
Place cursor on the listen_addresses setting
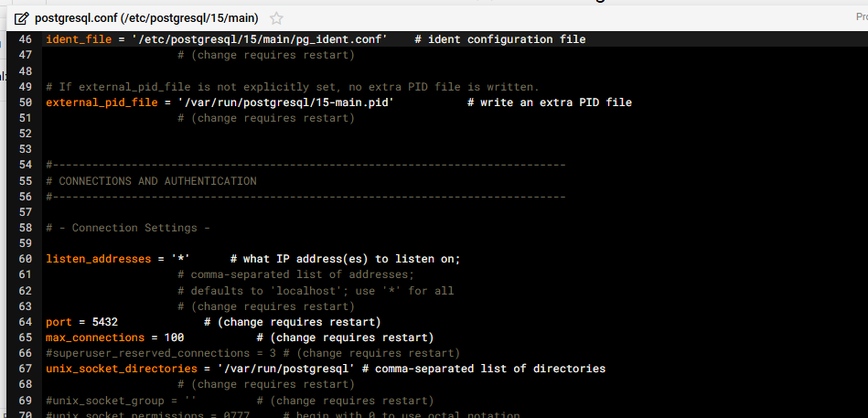point(98,259)
